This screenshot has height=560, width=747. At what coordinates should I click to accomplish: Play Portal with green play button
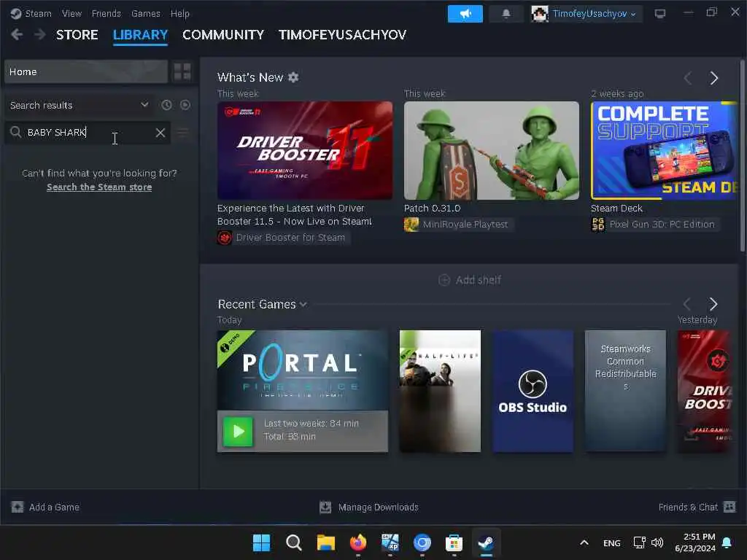pos(238,432)
